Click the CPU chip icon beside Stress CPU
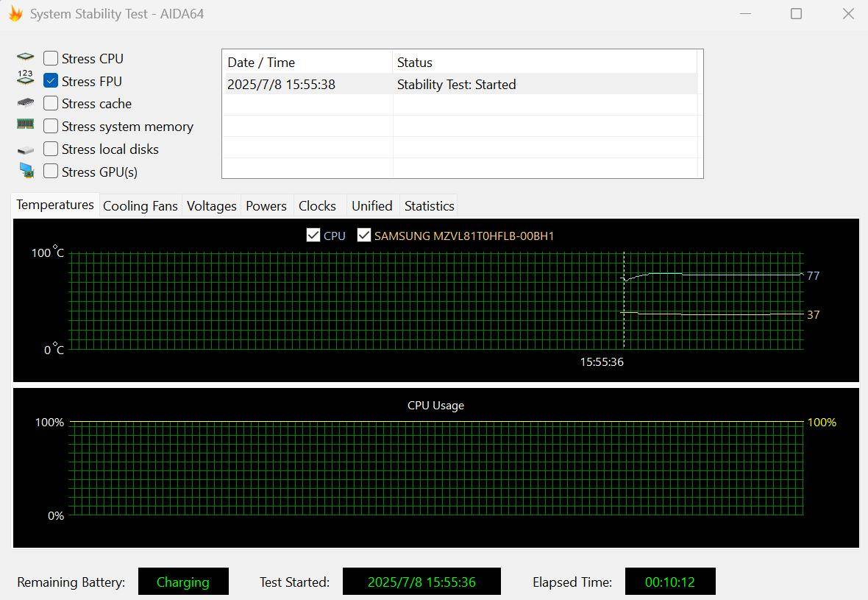Image resolution: width=868 pixels, height=600 pixels. point(26,57)
